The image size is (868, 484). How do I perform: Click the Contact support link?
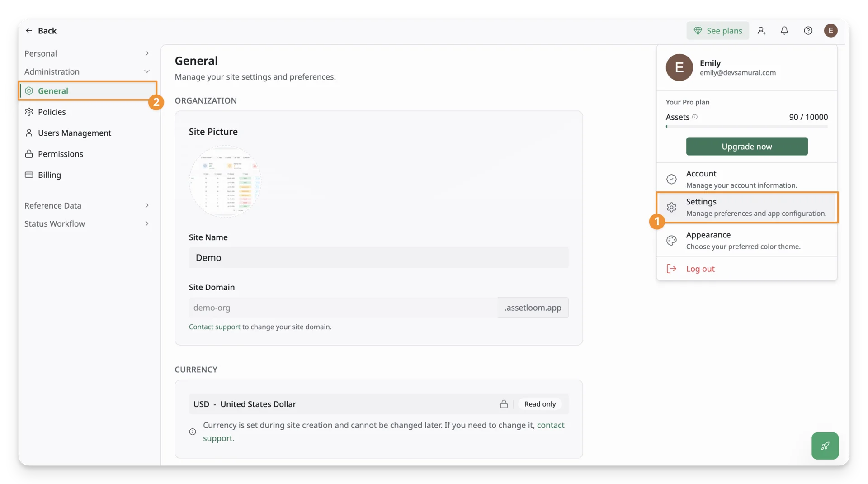214,327
